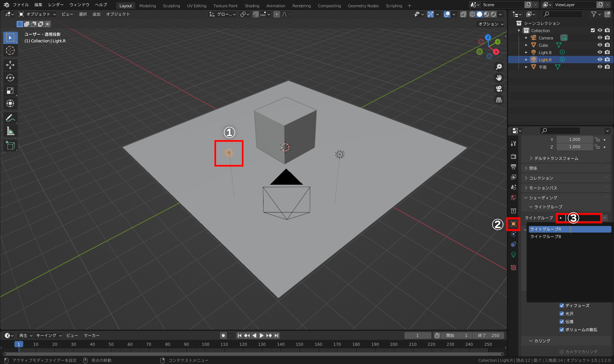The image size is (614, 364).
Task: Click the viewport zoom magnifier icon
Action: (x=499, y=67)
